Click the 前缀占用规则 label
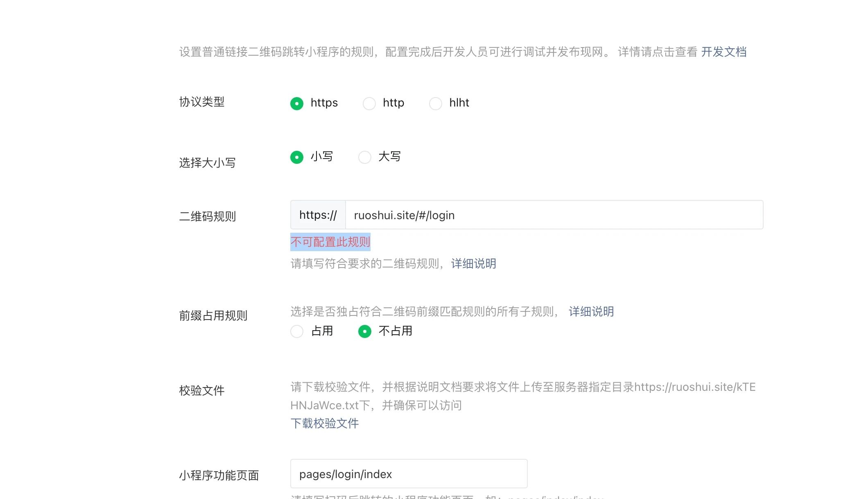868x499 pixels. pos(213,315)
